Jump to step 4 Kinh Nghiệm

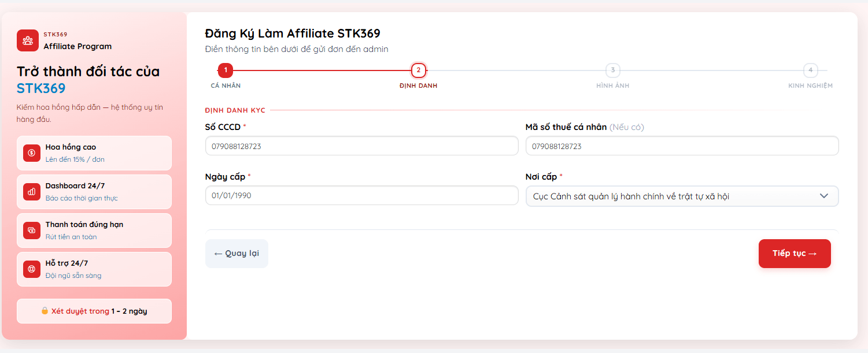[810, 71]
